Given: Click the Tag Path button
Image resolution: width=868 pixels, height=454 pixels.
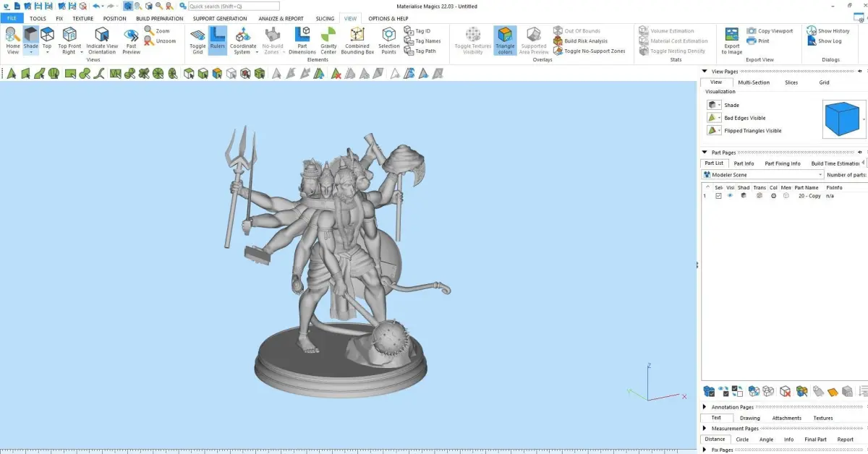Looking at the screenshot, I should pos(420,51).
